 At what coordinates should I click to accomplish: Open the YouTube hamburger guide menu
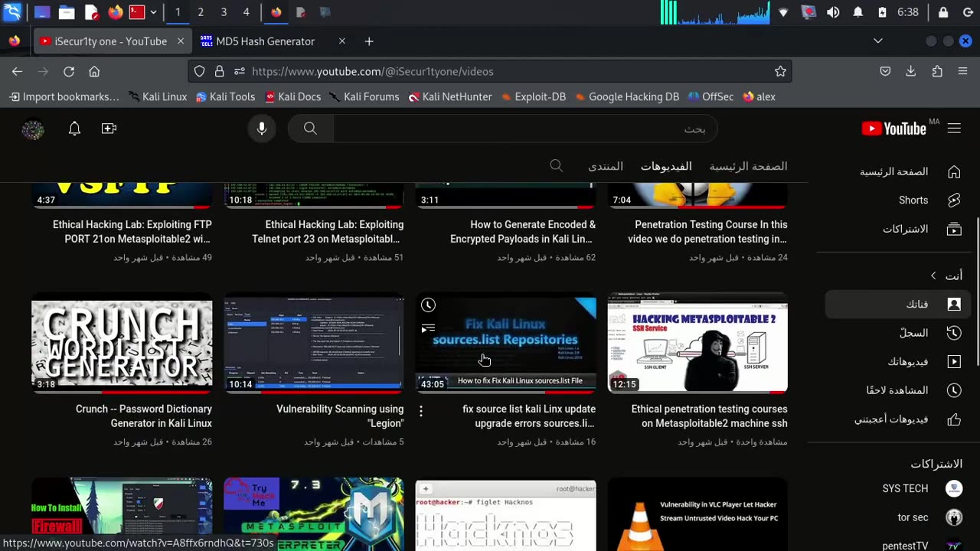tap(954, 129)
